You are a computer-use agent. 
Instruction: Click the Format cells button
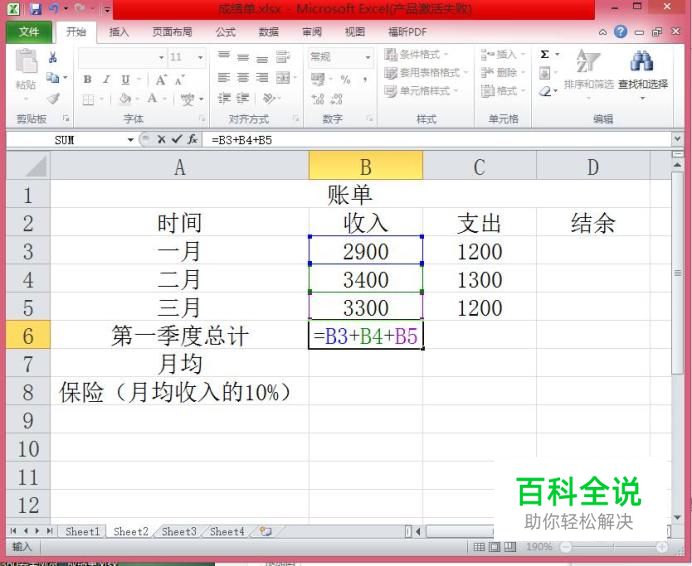pos(504,91)
